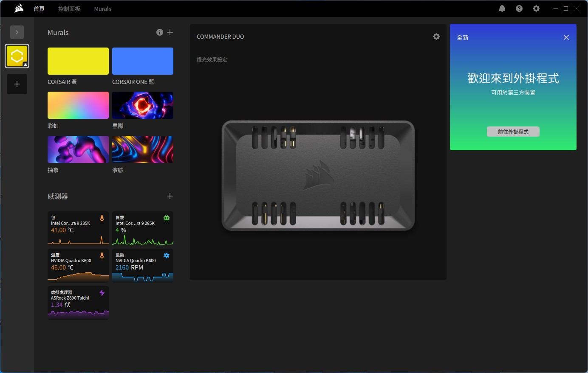Open the 控制面板 tab
Viewport: 588px width, 373px height.
(69, 8)
